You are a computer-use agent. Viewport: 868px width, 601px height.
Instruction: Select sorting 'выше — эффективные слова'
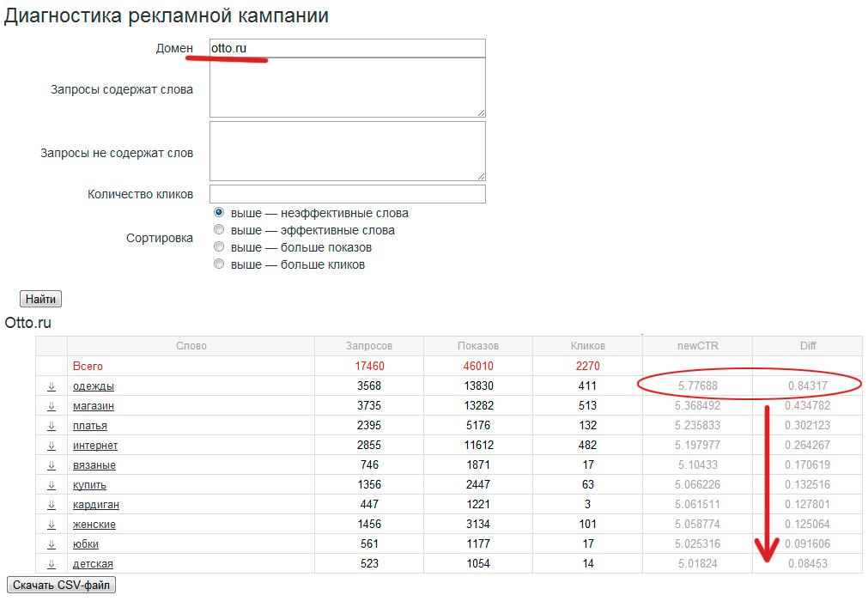[219, 229]
